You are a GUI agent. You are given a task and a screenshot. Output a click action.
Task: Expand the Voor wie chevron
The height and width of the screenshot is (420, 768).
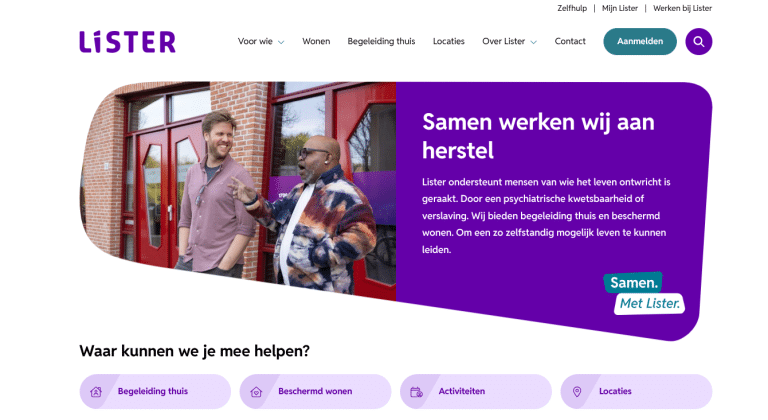coord(281,42)
